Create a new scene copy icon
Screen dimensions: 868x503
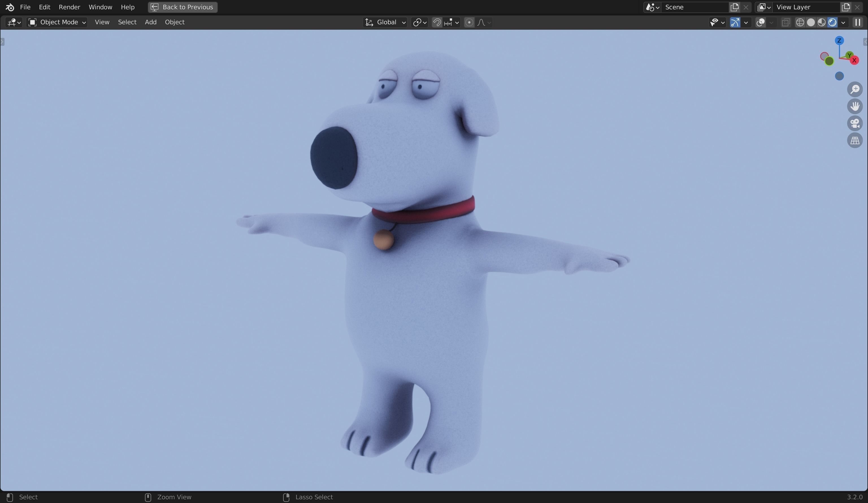pyautogui.click(x=734, y=7)
